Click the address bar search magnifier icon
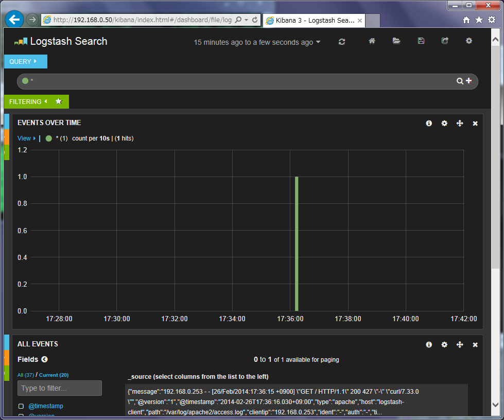The height and width of the screenshot is (420, 504). pos(238,20)
